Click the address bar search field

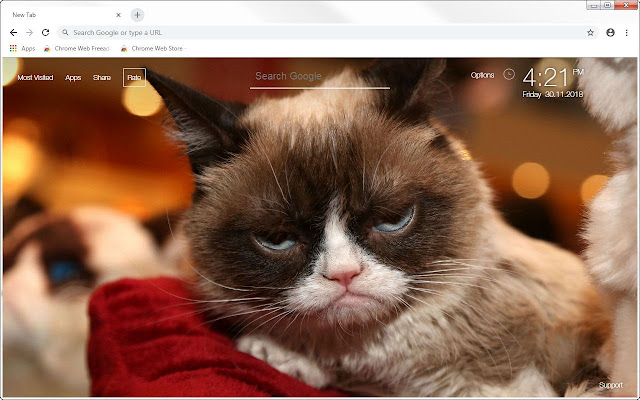[x=328, y=33]
